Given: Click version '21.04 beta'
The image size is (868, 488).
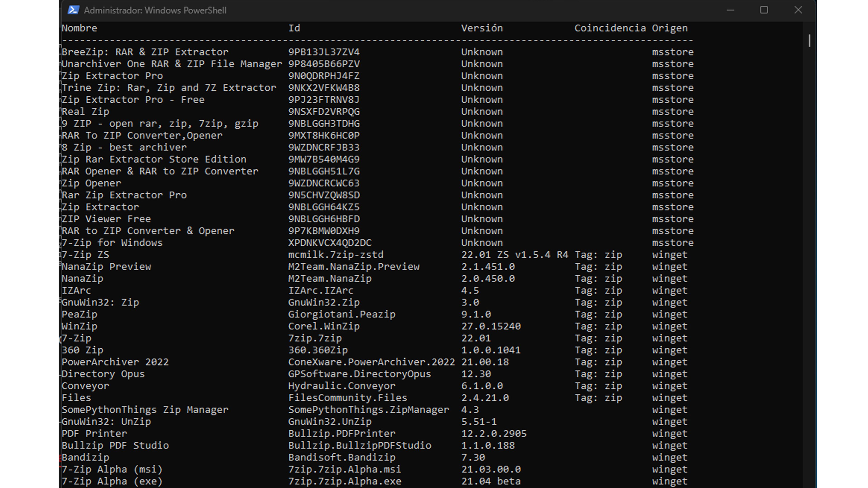Looking at the screenshot, I should coord(491,481).
